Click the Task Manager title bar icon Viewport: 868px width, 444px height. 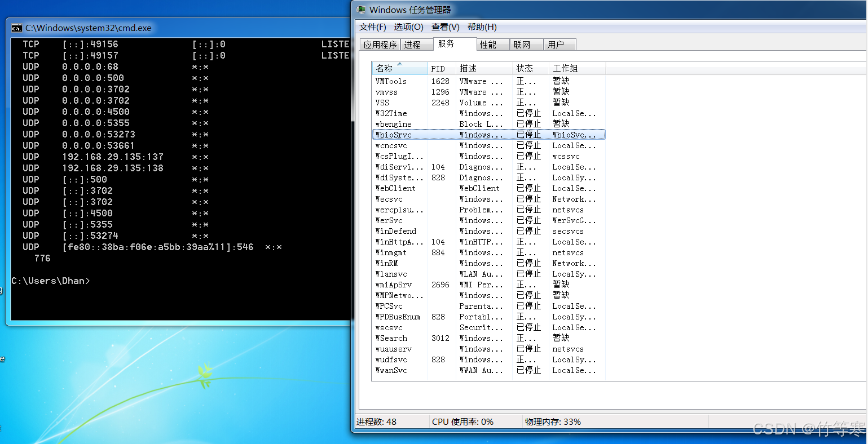[362, 10]
